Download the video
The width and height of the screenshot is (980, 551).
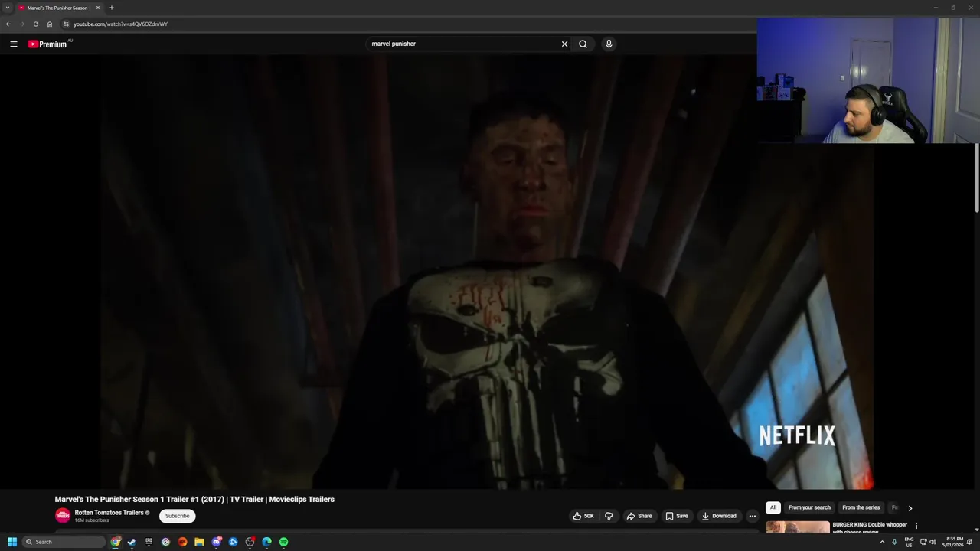tap(719, 516)
